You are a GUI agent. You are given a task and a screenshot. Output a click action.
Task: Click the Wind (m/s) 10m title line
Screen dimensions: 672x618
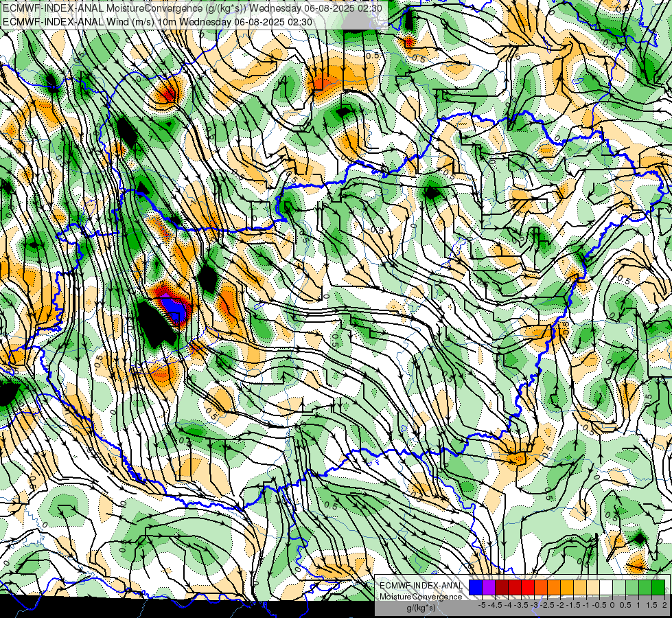[x=157, y=22]
